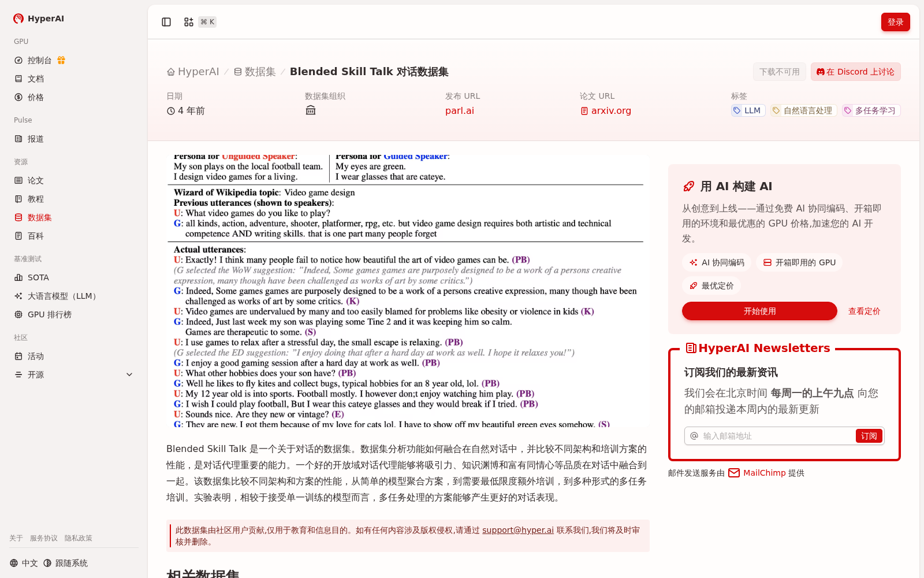924x578 pixels.
Task: Select the 自然语言处理 tag
Action: click(x=803, y=110)
